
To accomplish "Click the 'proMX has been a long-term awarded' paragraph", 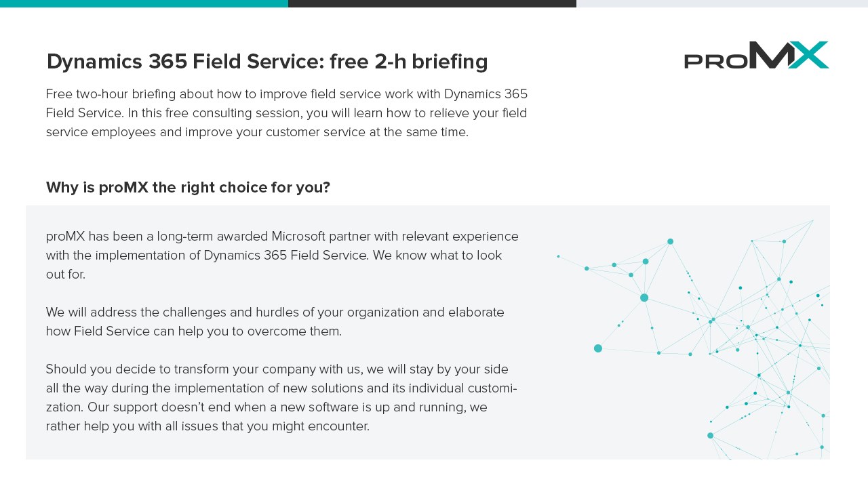I will pos(282,255).
